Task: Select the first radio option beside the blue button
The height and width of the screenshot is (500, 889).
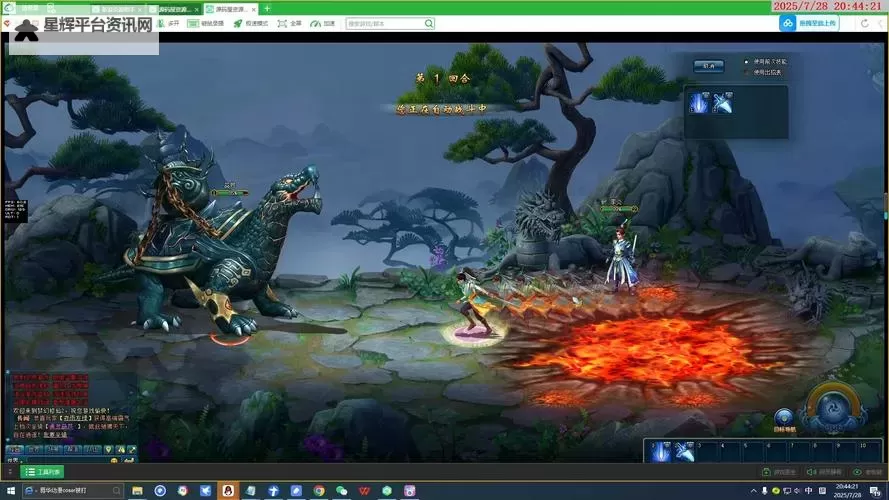Action: (746, 61)
